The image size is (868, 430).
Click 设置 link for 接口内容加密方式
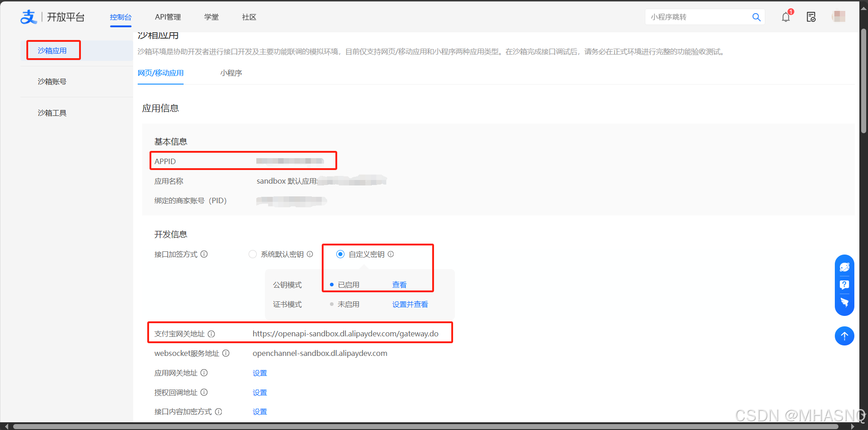[260, 411]
